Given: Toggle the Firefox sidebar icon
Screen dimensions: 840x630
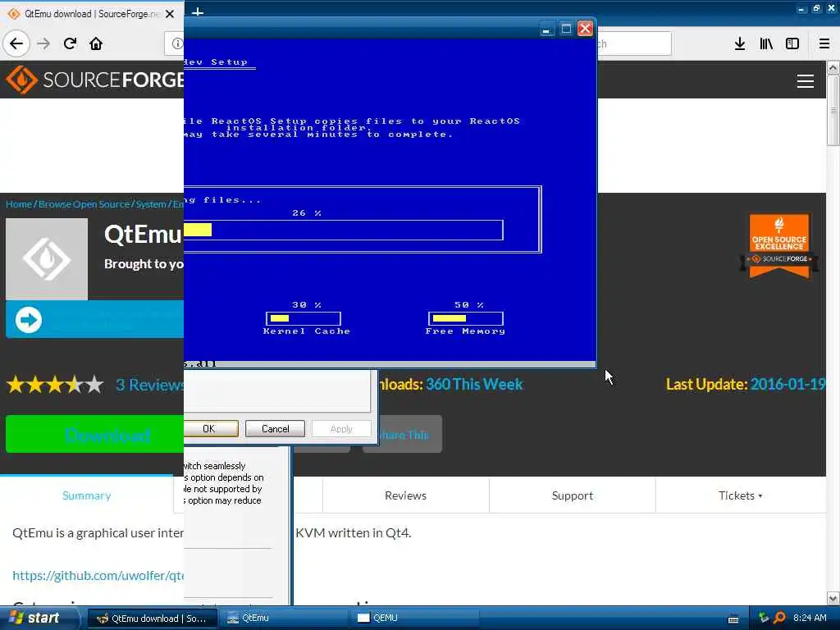Looking at the screenshot, I should (792, 43).
